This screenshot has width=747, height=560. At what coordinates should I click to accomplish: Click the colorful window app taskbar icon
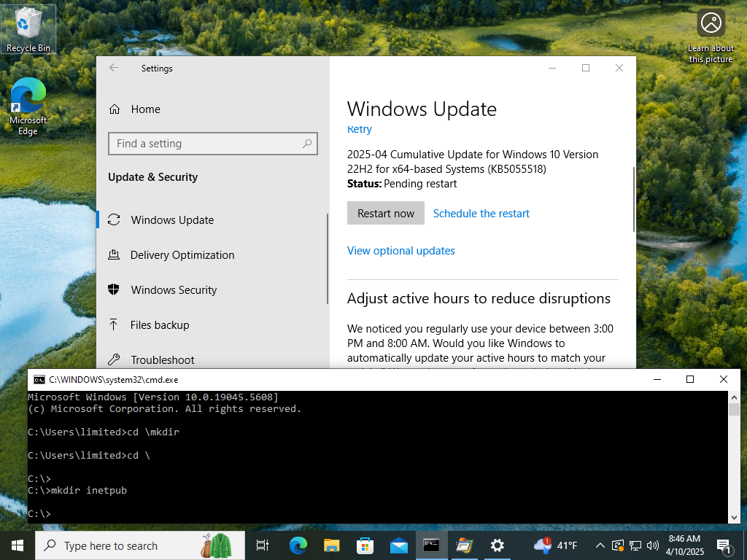pos(465,545)
